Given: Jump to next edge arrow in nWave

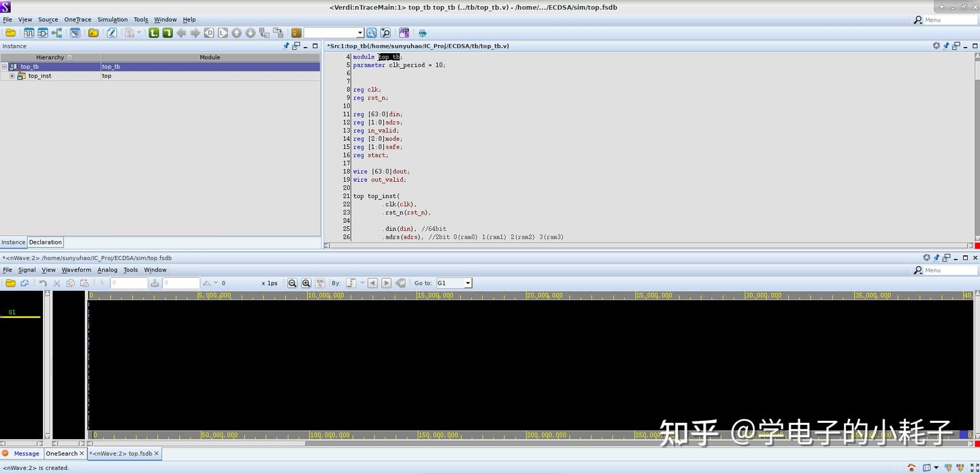Looking at the screenshot, I should [386, 283].
